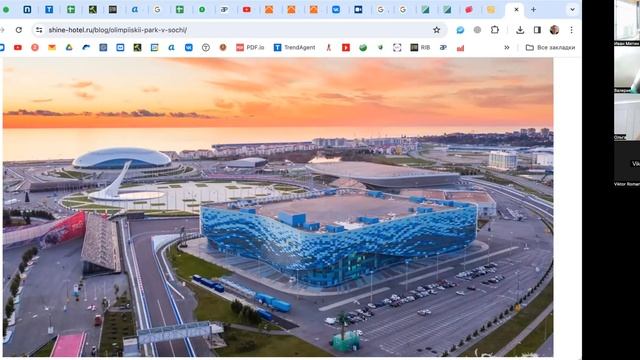Image resolution: width=640 pixels, height=360 pixels.
Task: Open the red bar chart bookmark
Action: coord(460,48)
